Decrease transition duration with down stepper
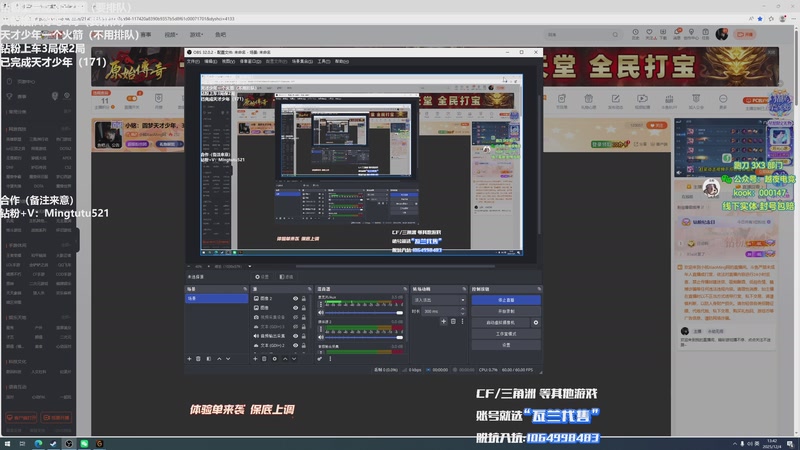The height and width of the screenshot is (450, 800). tap(463, 313)
